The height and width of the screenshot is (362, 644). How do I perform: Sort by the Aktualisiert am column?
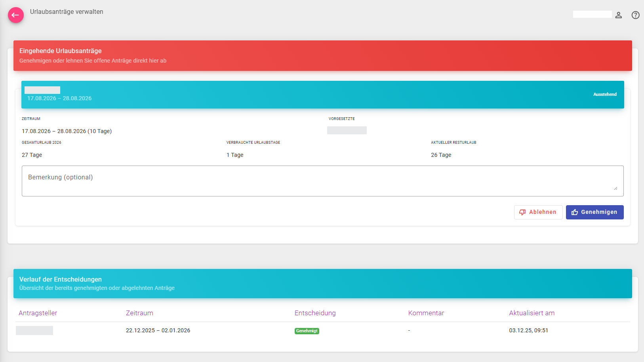[532, 313]
